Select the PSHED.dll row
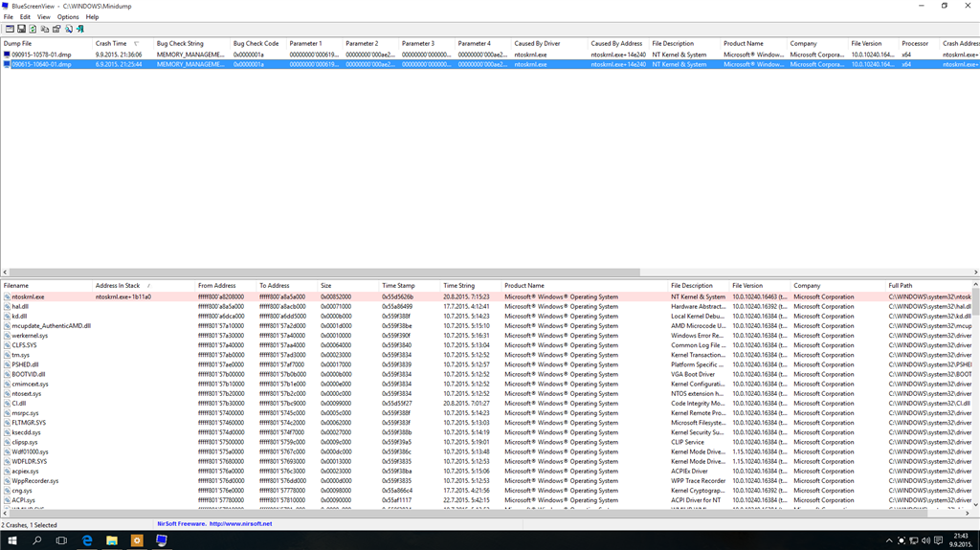 point(486,364)
